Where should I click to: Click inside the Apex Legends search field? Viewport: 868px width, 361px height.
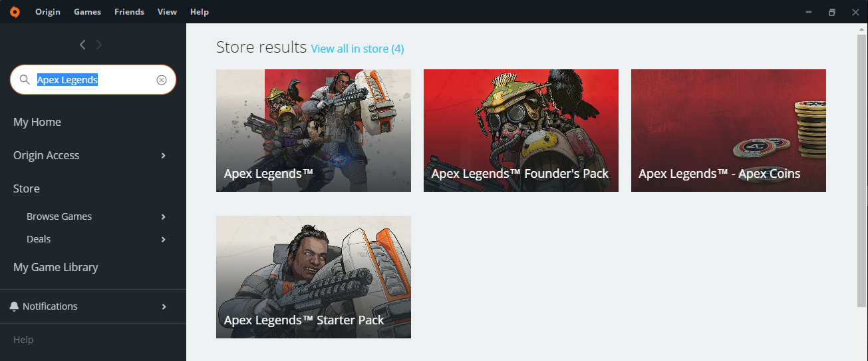tap(93, 80)
